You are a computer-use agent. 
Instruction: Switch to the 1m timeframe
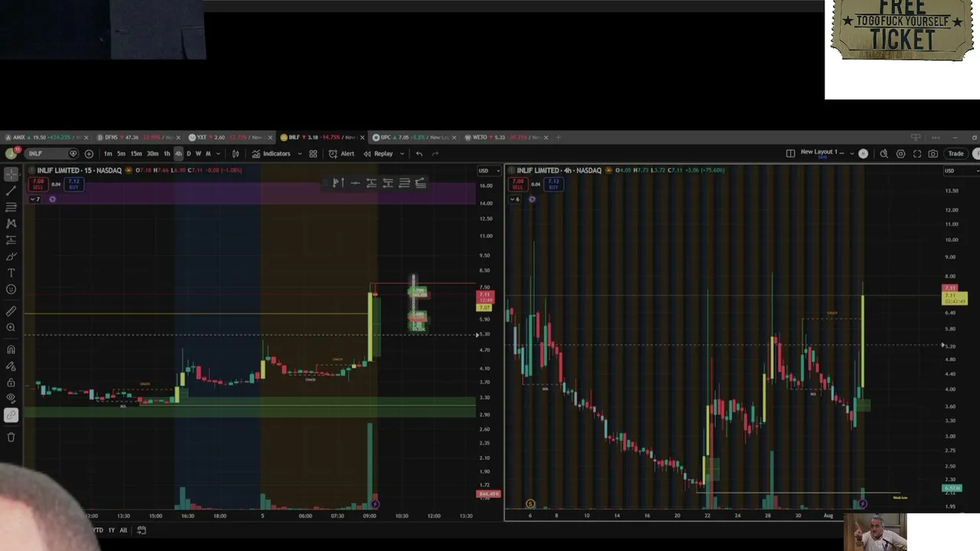pos(108,154)
